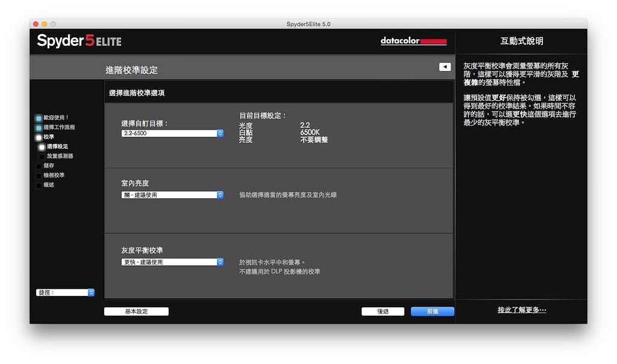Click the Spyder5 ELITE logo

tap(79, 40)
